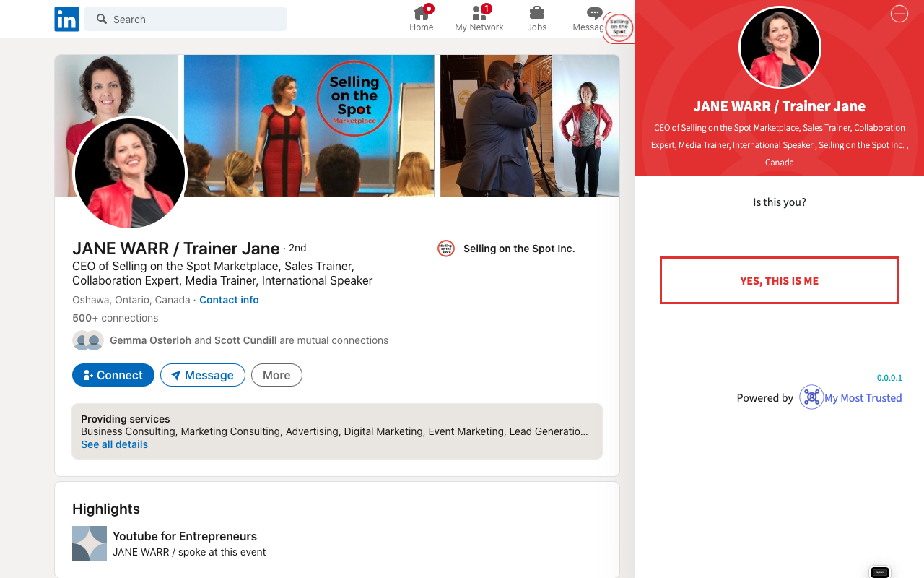Viewport: 924px width, 578px height.
Task: Open the Contact info link
Action: tap(229, 300)
